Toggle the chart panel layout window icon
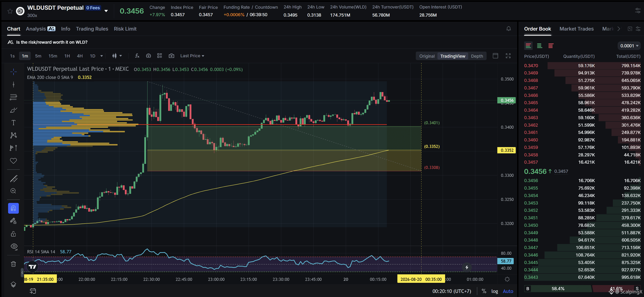The height and width of the screenshot is (297, 644). point(495,56)
